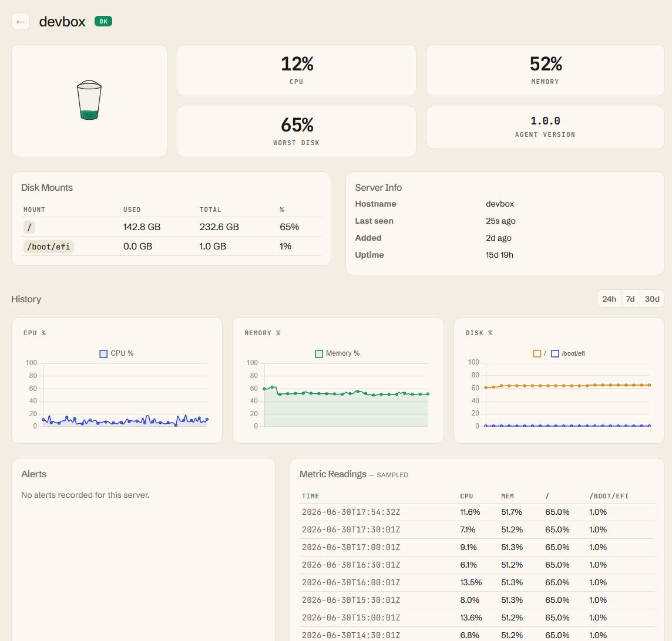Click the devbox page title

(62, 21)
